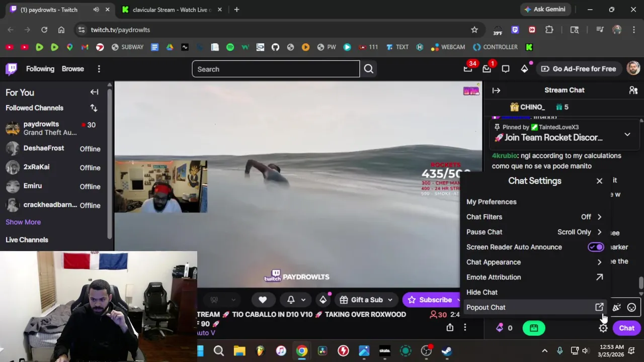The width and height of the screenshot is (644, 362).
Task: Select Popout Chat option
Action: 534,307
